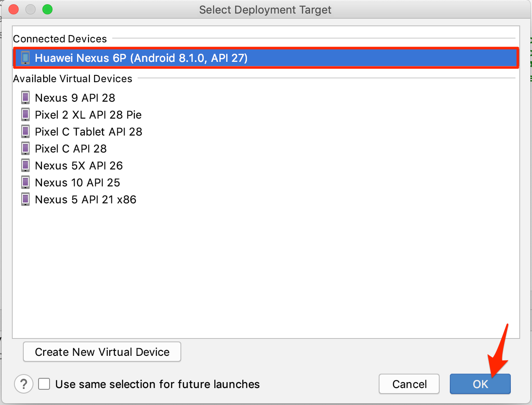Click the Nexus 5X API 26 device icon
The image size is (532, 405).
coord(25,166)
